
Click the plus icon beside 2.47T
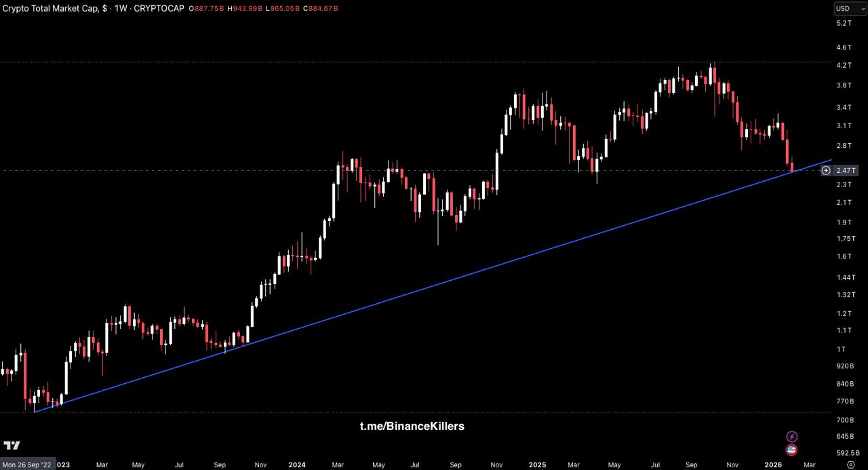(826, 170)
